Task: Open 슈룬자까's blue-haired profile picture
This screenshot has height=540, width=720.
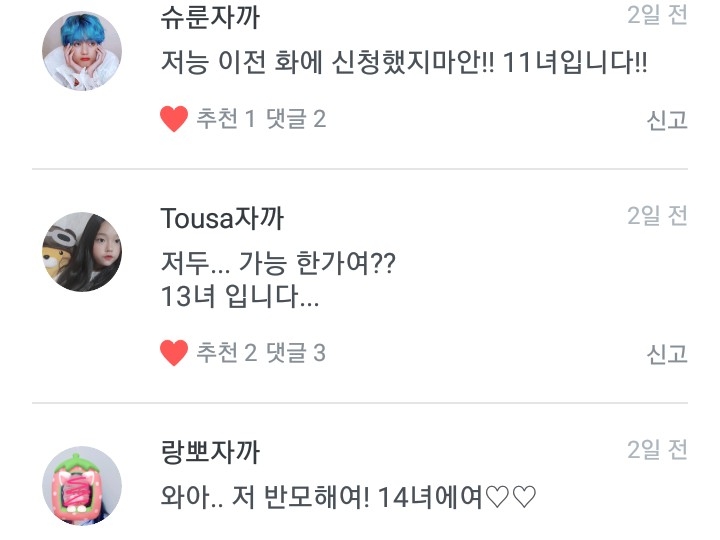Action: pos(82,52)
